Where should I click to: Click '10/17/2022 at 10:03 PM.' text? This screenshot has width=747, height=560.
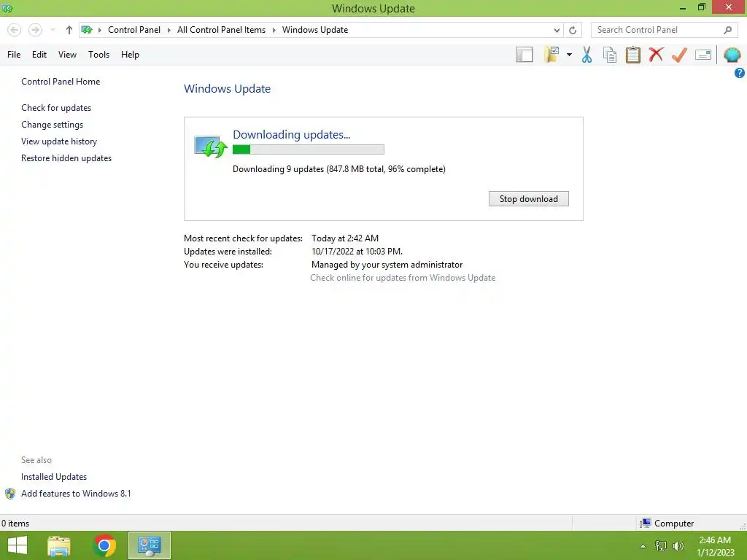(357, 252)
